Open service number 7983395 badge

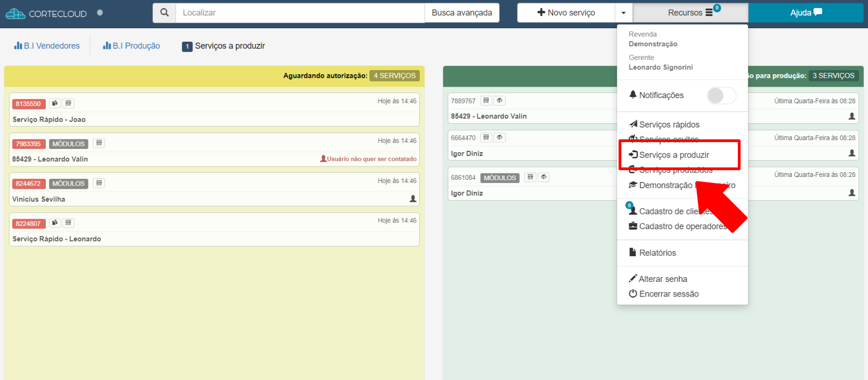pyautogui.click(x=28, y=144)
